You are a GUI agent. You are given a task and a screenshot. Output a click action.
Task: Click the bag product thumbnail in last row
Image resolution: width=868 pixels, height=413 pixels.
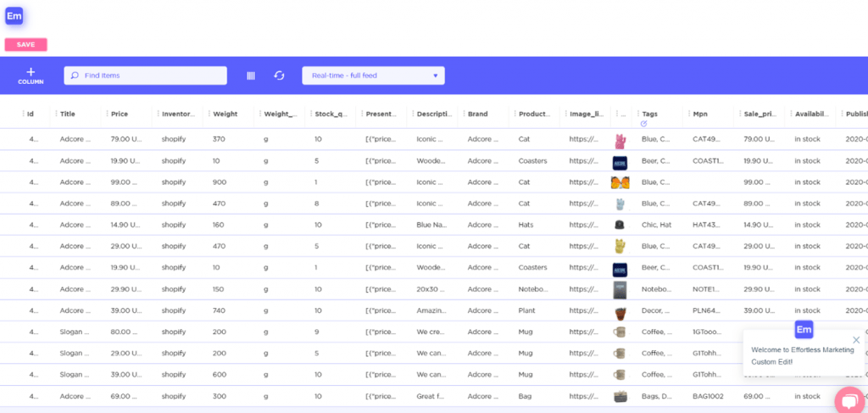coord(620,396)
